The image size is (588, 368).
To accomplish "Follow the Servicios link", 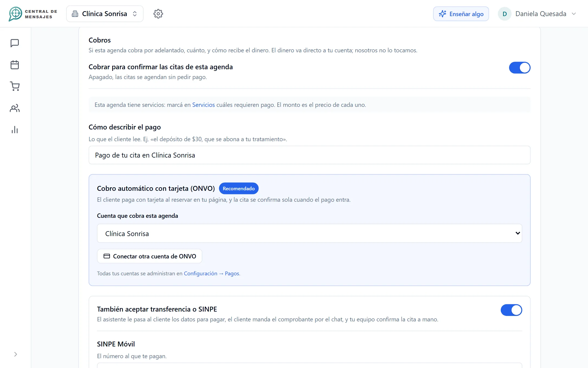I will 203,105.
